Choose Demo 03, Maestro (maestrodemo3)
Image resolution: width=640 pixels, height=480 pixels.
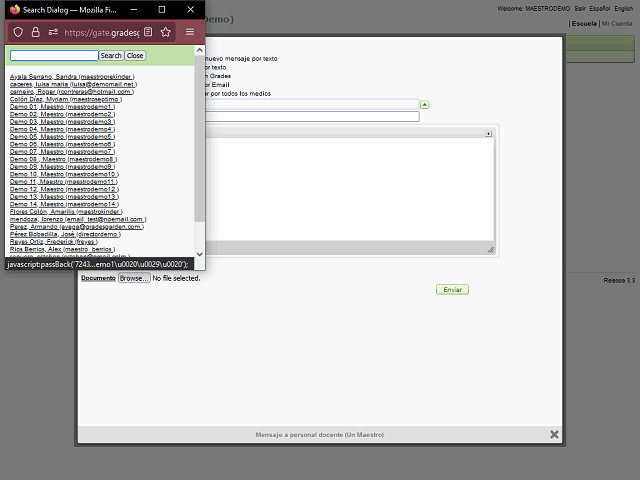click(x=62, y=122)
